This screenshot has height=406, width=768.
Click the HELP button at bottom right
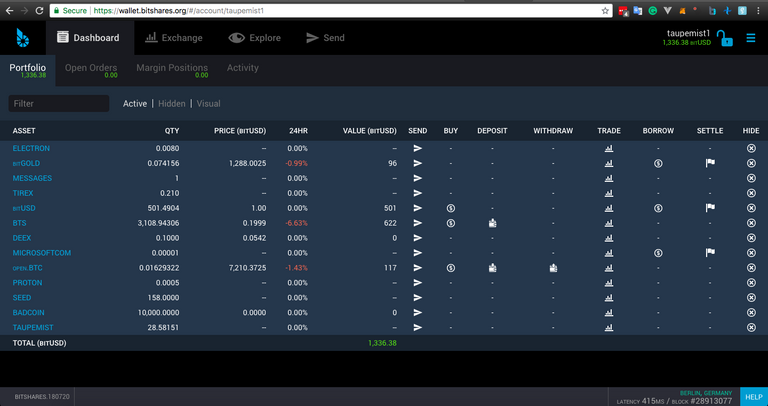click(753, 396)
